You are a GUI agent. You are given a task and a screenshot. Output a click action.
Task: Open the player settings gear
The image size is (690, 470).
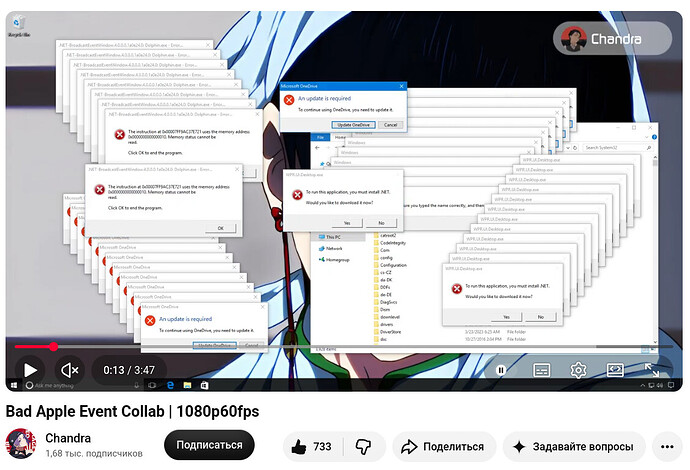[x=578, y=370]
